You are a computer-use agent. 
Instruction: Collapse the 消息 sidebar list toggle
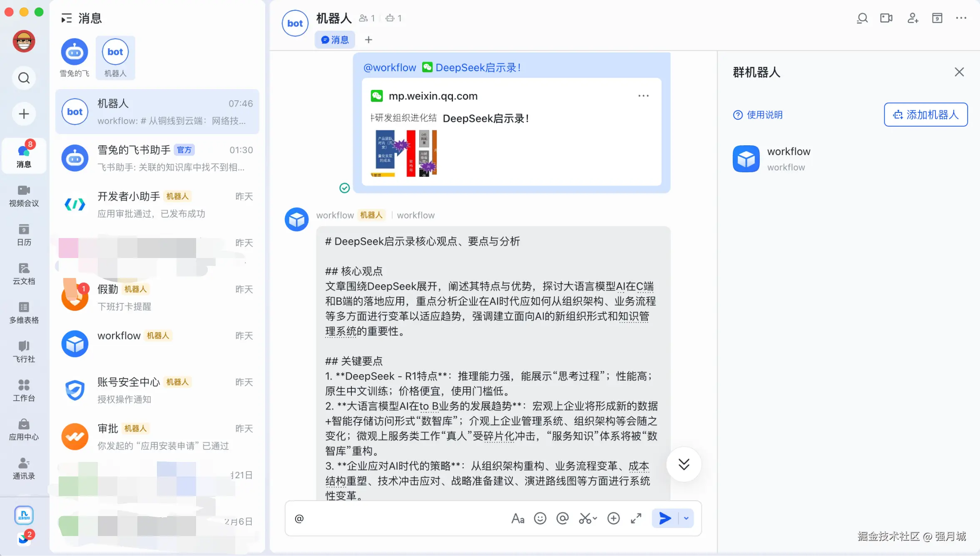pyautogui.click(x=66, y=18)
